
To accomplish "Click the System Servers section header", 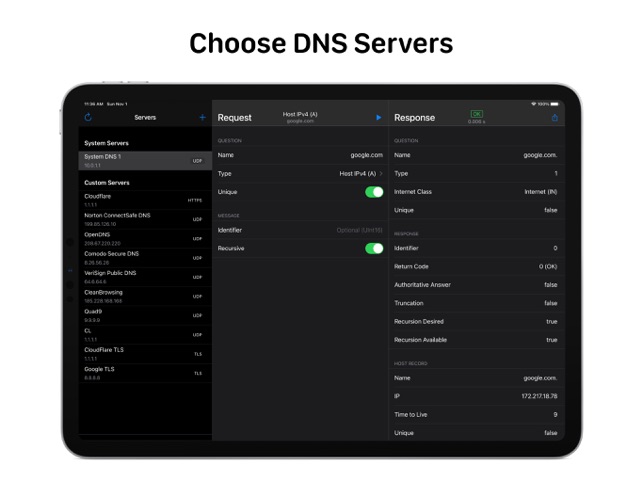I will [107, 143].
